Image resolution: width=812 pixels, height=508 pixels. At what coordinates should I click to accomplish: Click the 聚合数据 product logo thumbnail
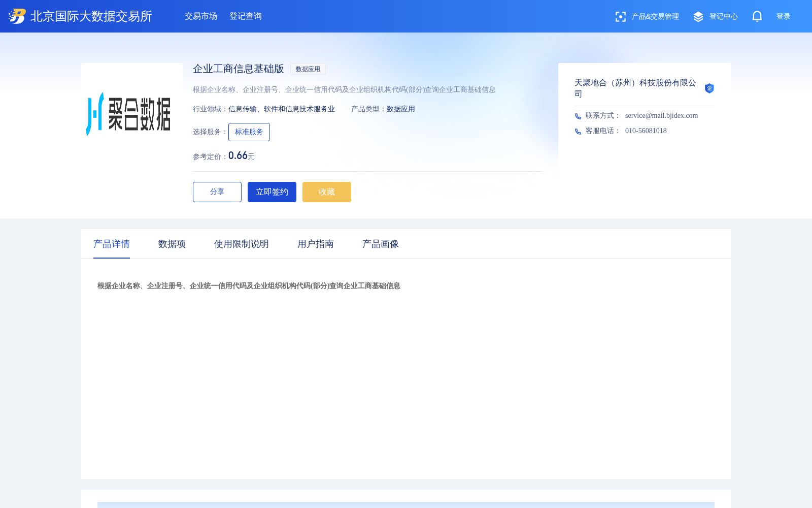(132, 114)
